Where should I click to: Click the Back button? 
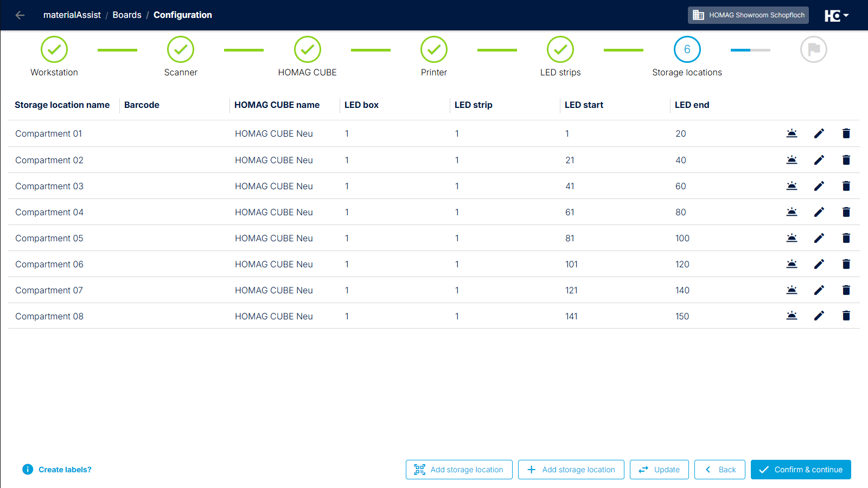point(720,470)
